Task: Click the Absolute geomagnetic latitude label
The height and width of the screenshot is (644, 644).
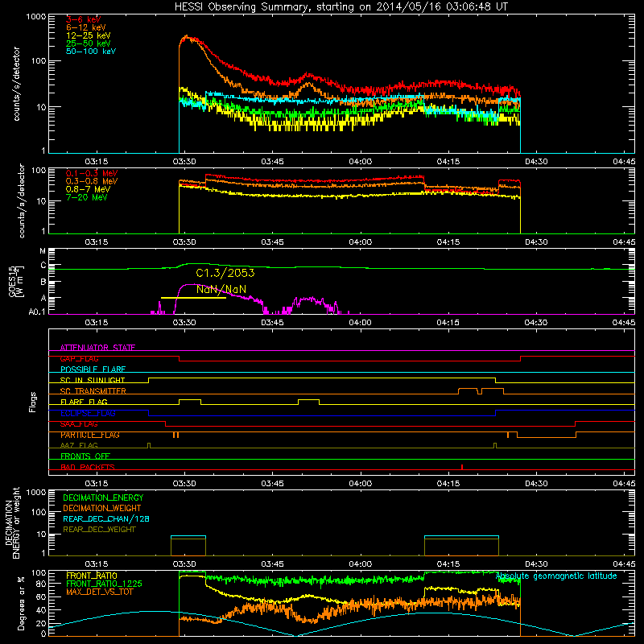Action: 556,576
